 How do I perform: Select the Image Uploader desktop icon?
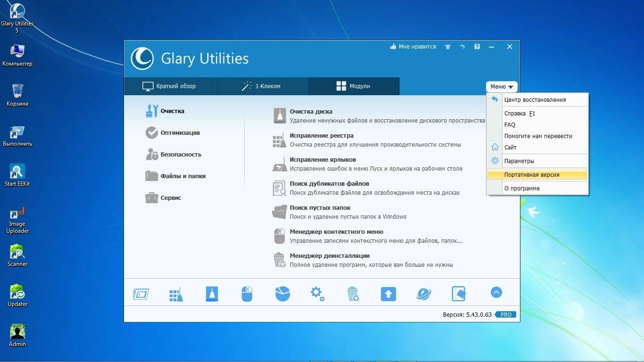pyautogui.click(x=17, y=221)
